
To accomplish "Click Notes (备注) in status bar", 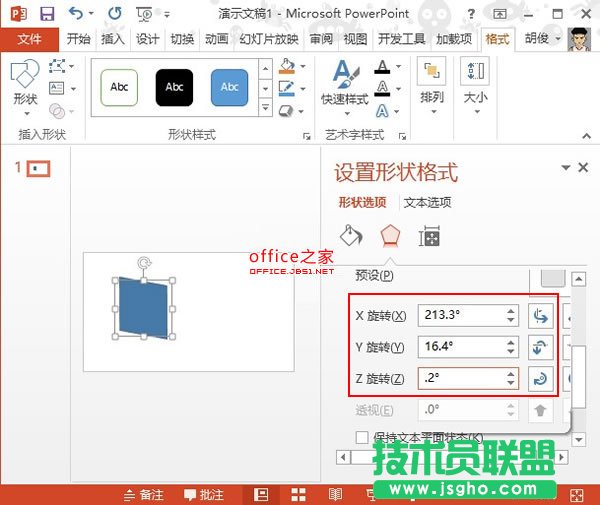I will coord(144,495).
